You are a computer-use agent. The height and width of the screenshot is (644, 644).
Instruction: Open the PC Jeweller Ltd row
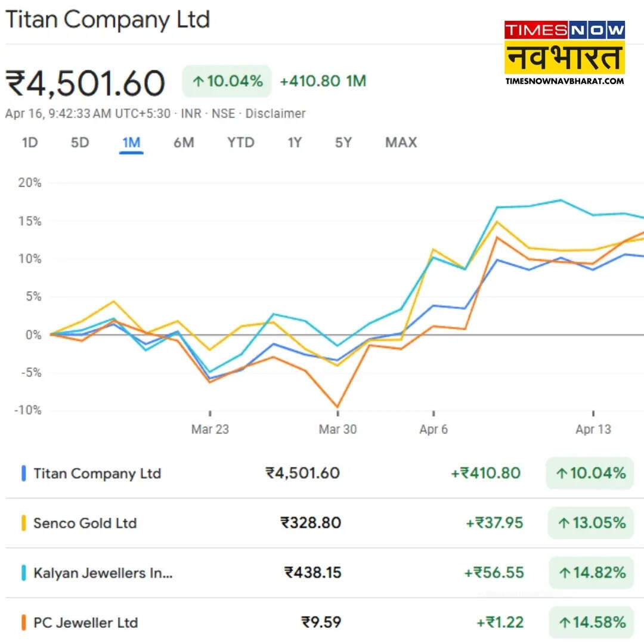86,623
